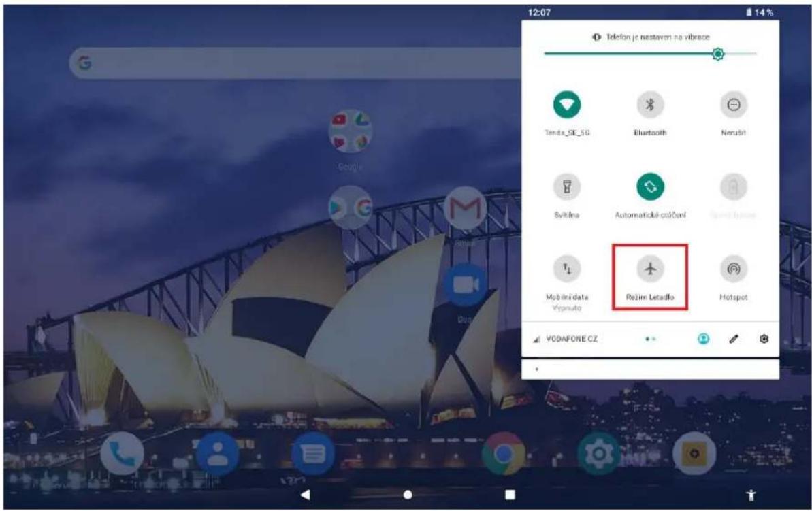Turn on Nerušit do-not-disturb tile
This screenshot has width=812, height=511.
pos(733,105)
